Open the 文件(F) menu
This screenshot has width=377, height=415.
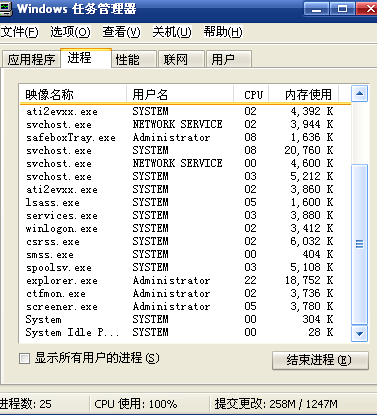point(20,32)
